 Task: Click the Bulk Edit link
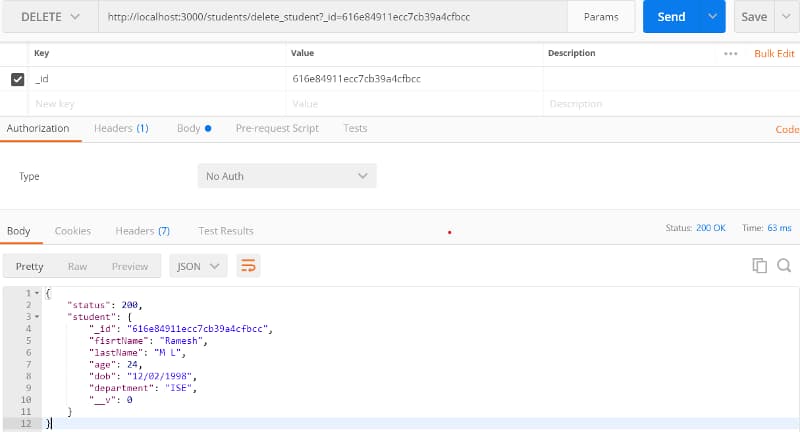point(773,53)
